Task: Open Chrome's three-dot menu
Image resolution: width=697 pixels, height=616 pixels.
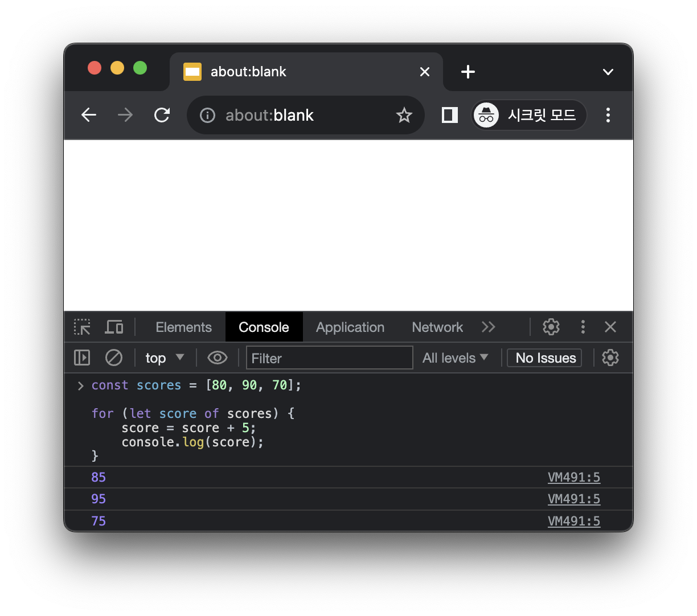Action: tap(608, 115)
